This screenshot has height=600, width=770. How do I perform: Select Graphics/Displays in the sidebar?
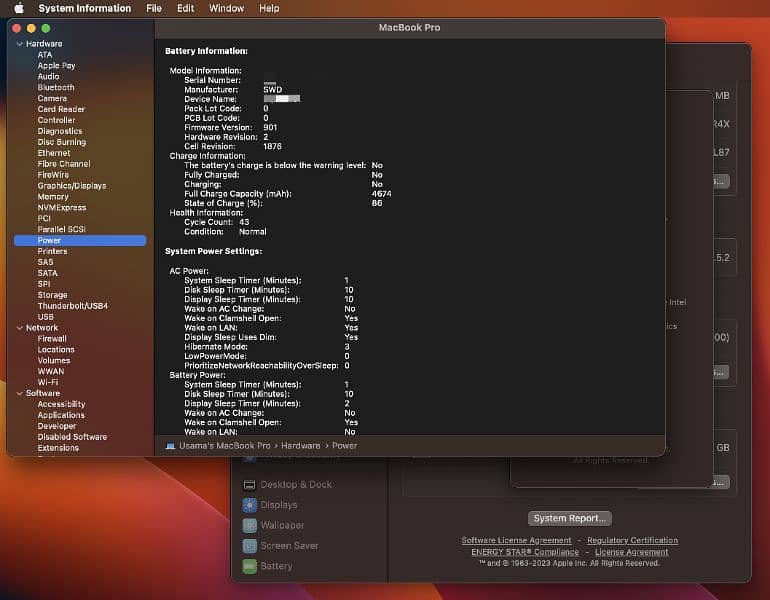pyautogui.click(x=71, y=186)
